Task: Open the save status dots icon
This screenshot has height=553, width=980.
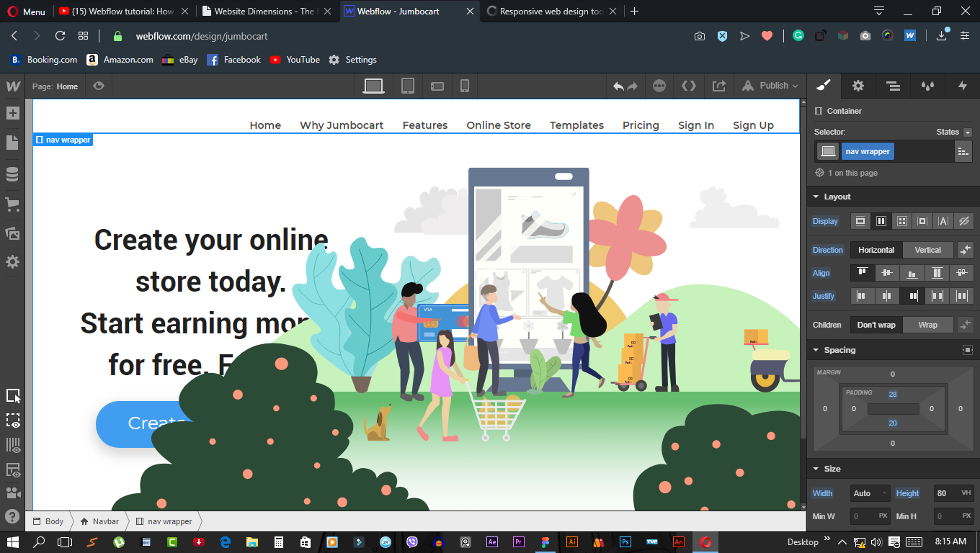Action: tap(659, 86)
